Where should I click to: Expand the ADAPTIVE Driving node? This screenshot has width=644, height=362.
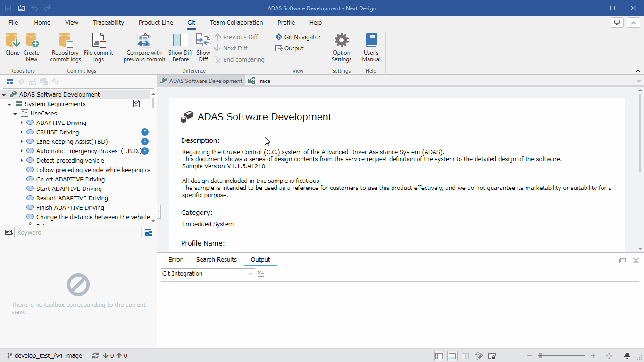[21, 123]
